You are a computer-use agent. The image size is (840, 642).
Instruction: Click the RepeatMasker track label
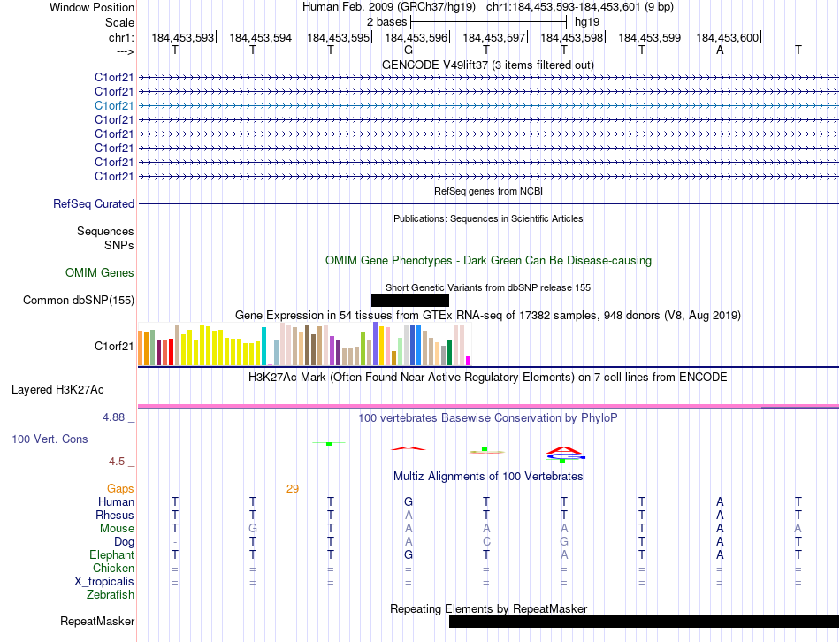pyautogui.click(x=97, y=621)
